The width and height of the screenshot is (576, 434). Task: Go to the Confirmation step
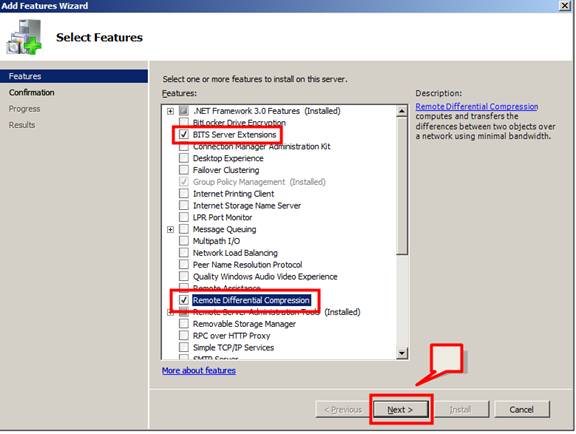32,93
